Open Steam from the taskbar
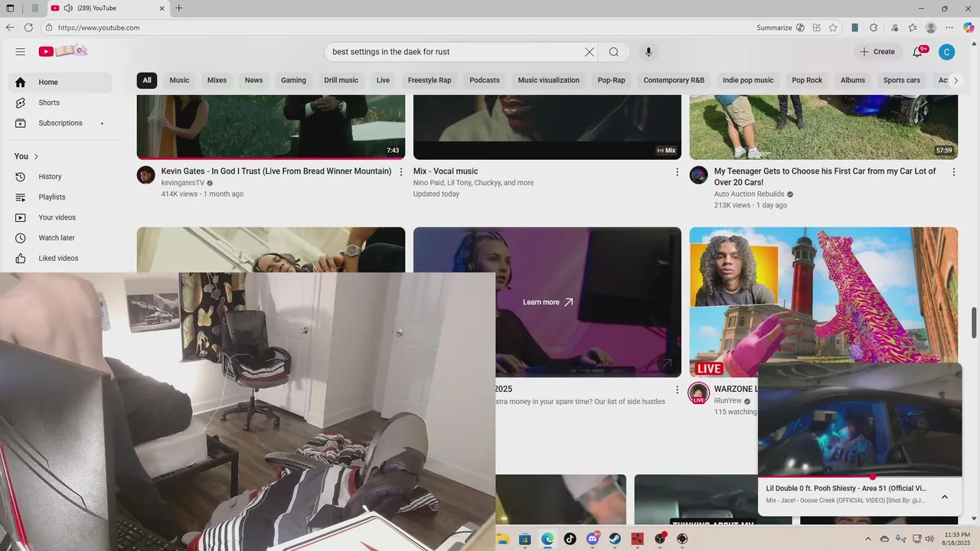The image size is (980, 551). [614, 539]
